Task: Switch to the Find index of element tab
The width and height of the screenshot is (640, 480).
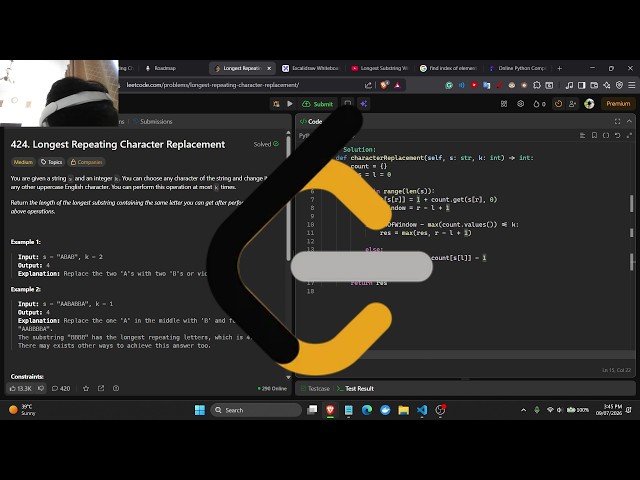Action: (448, 68)
